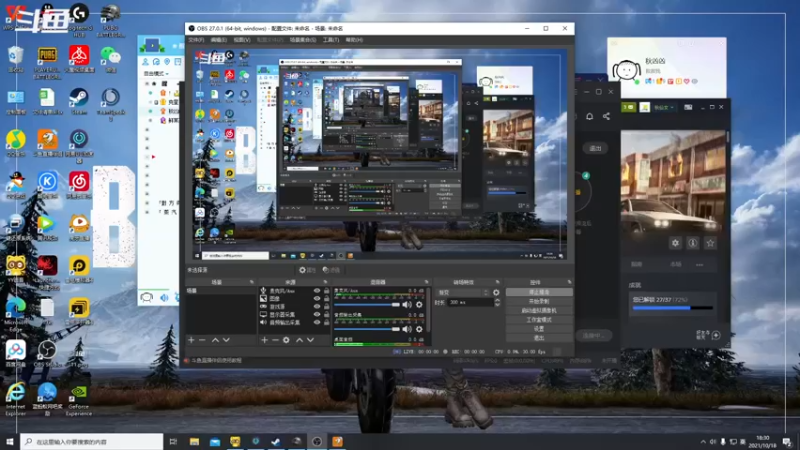Remove the selected source with minus icon
Screen dimensions: 800x450
point(275,340)
